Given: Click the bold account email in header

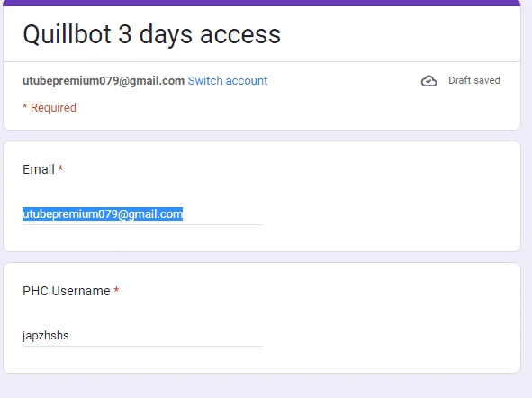Looking at the screenshot, I should pos(104,81).
